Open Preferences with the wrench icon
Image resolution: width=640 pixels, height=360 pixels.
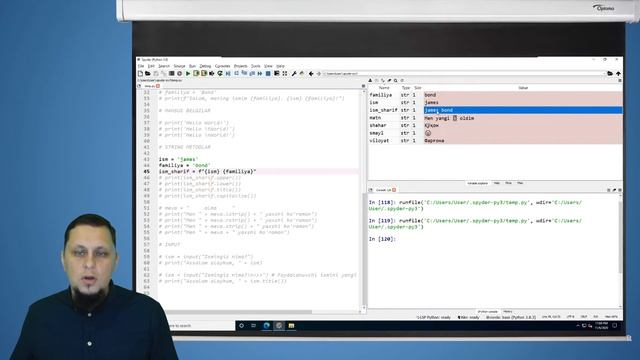tap(294, 73)
